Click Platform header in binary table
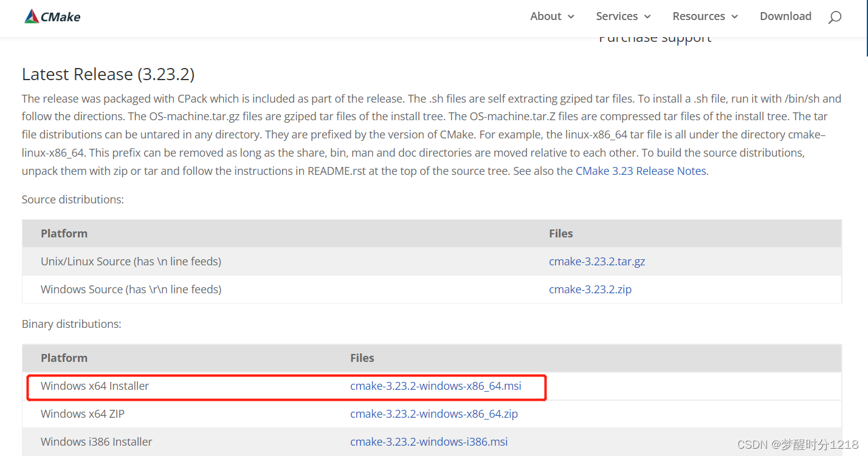This screenshot has height=456, width=868. click(64, 358)
